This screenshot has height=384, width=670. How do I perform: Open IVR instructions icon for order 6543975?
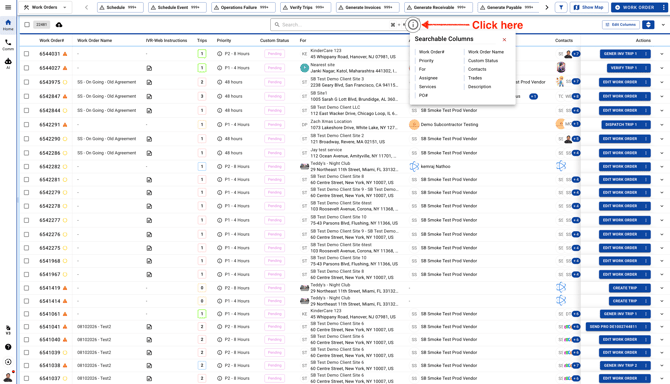[149, 82]
